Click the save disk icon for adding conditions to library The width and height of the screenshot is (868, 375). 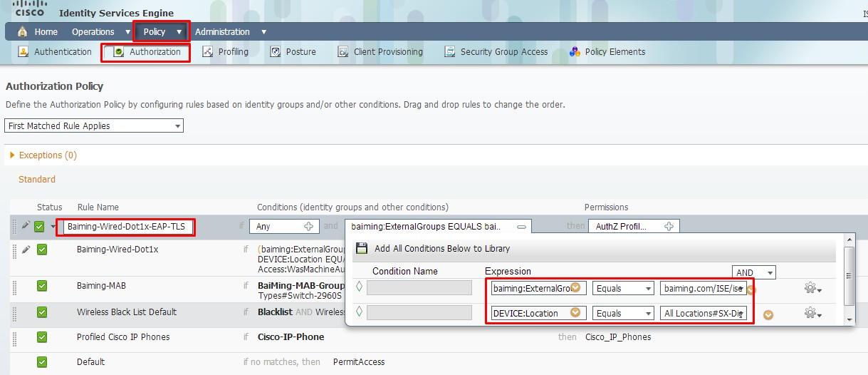pyautogui.click(x=361, y=249)
